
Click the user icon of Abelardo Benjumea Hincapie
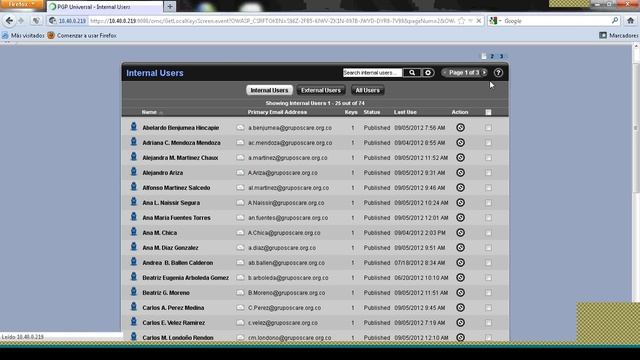point(133,127)
